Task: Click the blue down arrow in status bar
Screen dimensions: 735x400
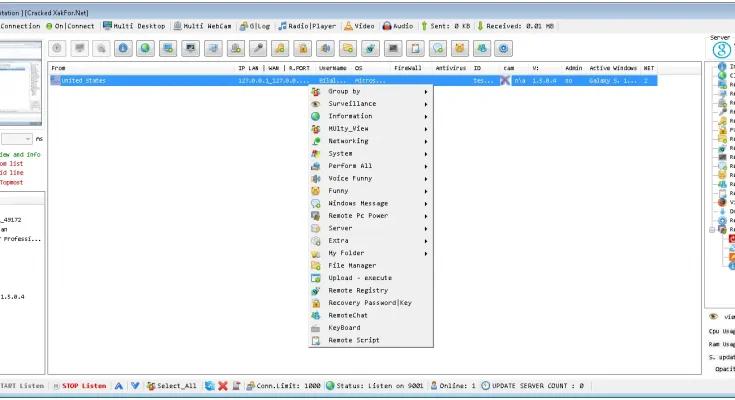Action: [x=134, y=385]
